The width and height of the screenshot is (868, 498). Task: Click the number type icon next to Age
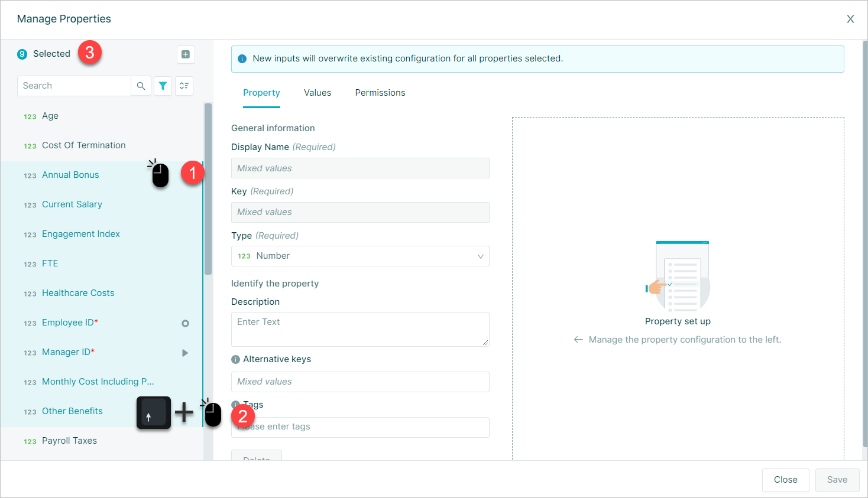click(x=30, y=116)
